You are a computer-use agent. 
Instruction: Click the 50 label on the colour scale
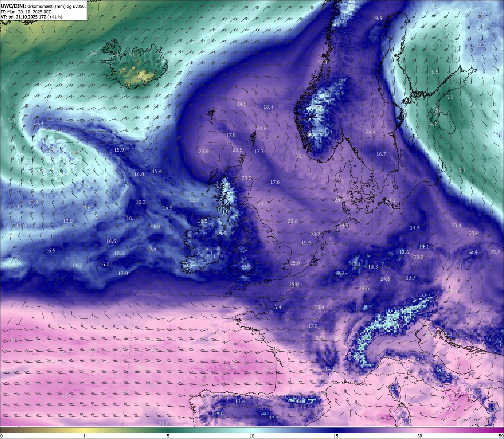pyautogui.click(x=500, y=436)
